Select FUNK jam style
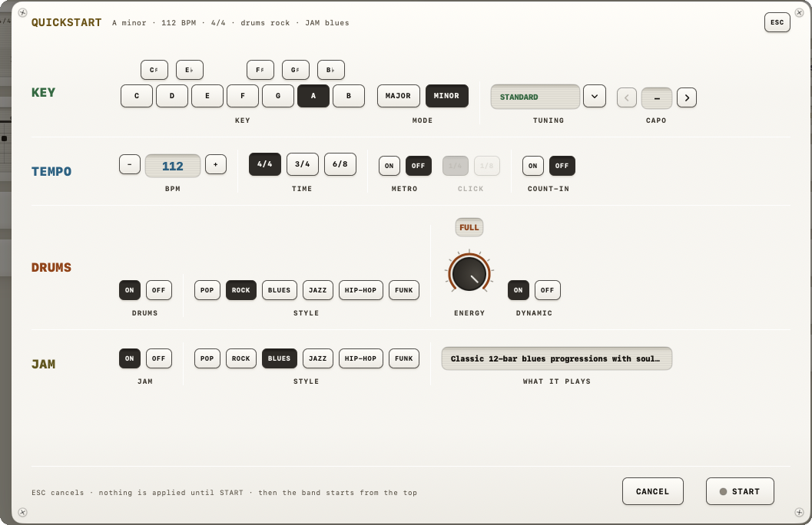The image size is (812, 525). coord(404,358)
